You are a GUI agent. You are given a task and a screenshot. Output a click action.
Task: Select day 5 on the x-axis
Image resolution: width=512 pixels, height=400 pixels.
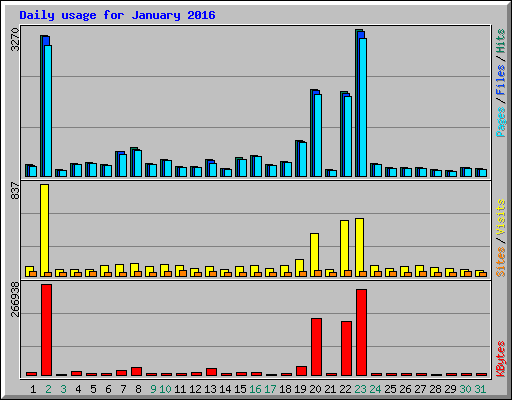(x=93, y=389)
